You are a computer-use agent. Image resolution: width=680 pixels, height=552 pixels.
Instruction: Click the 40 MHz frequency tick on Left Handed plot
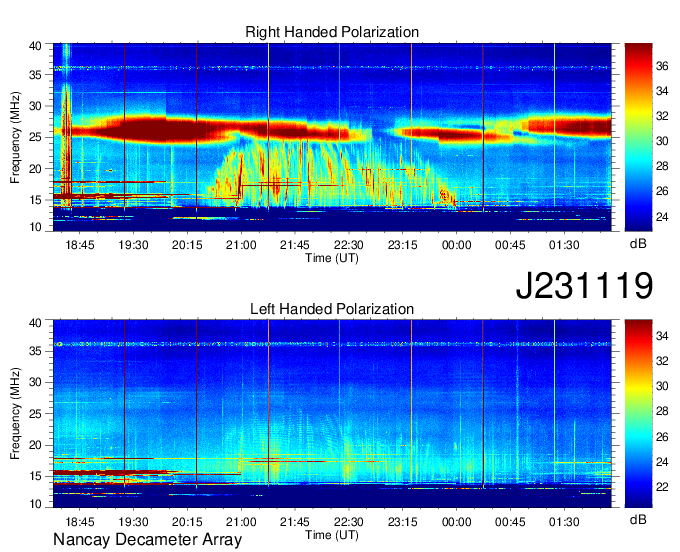pyautogui.click(x=35, y=323)
